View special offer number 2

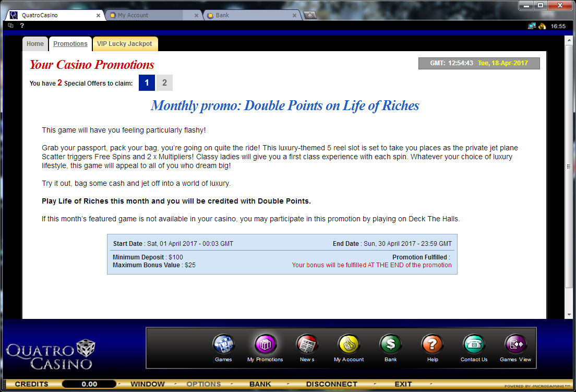pyautogui.click(x=164, y=82)
